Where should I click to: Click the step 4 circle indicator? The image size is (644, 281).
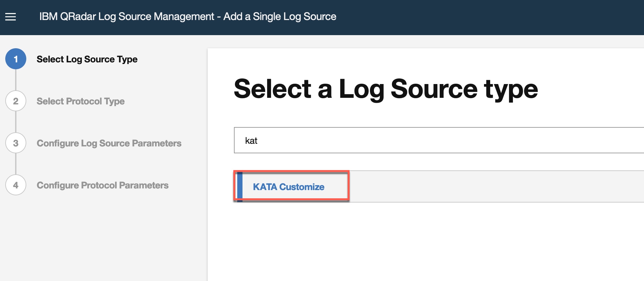(16, 185)
